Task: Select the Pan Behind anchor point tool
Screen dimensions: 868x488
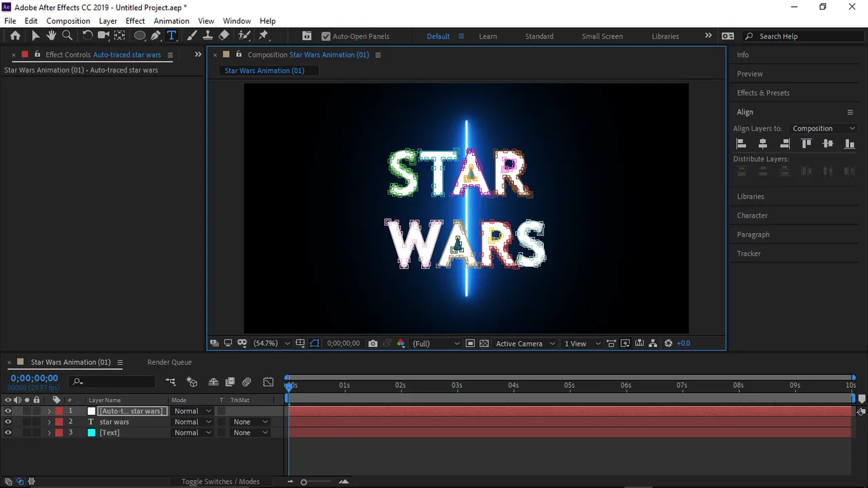Action: (119, 36)
